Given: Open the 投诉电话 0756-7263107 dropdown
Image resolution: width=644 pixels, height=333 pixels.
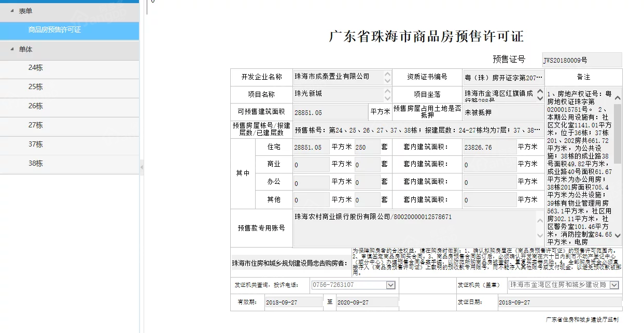Looking at the screenshot, I should tap(390, 285).
